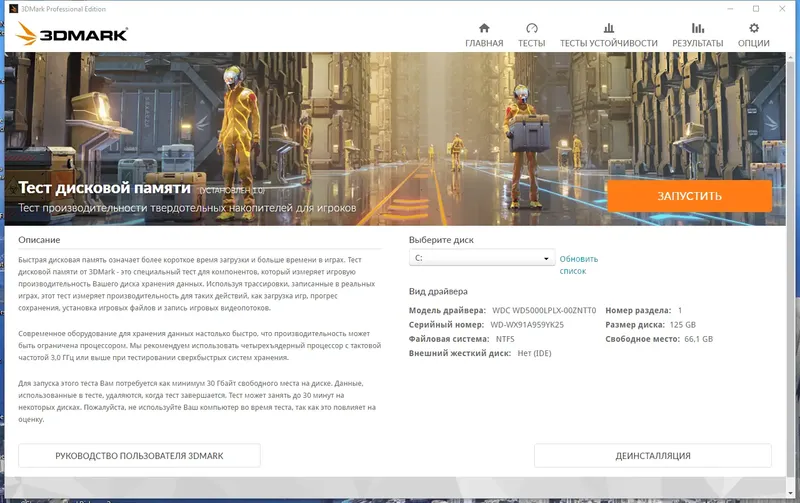Open the Тесты устойчивости chart icon
Image resolution: width=800 pixels, height=503 pixels.
[609, 28]
